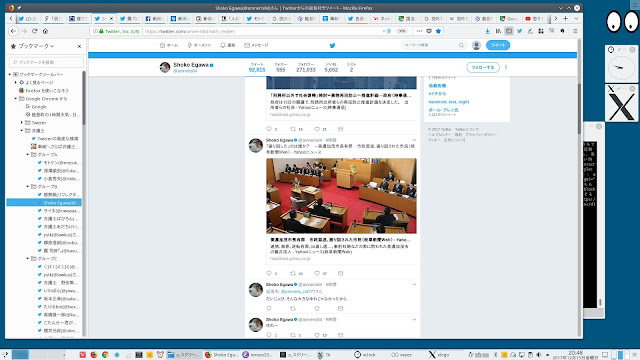Collapse the ブックマークツールバー tree node
Screen dimensions: 640x360
pyautogui.click(x=10, y=75)
